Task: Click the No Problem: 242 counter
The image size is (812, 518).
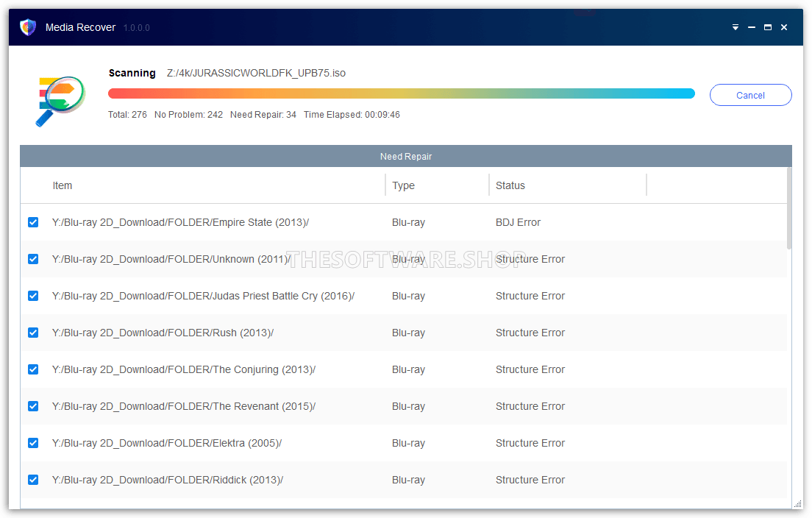Action: [x=188, y=115]
